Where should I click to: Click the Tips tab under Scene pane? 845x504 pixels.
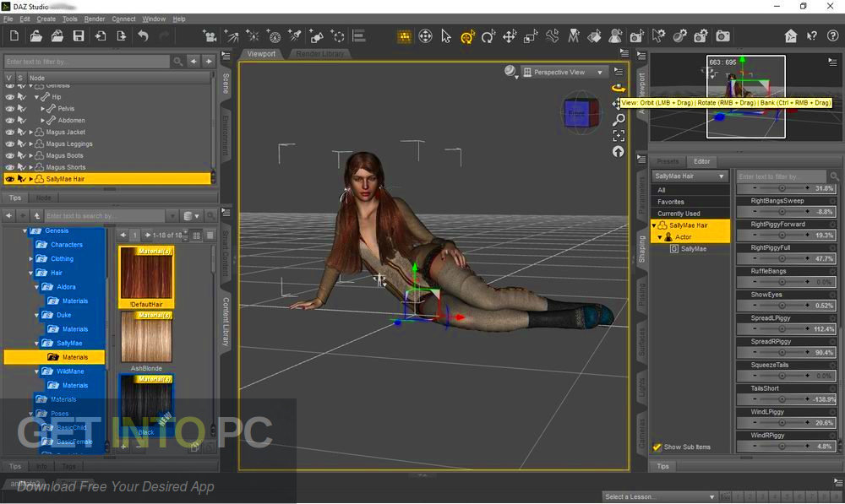(15, 198)
